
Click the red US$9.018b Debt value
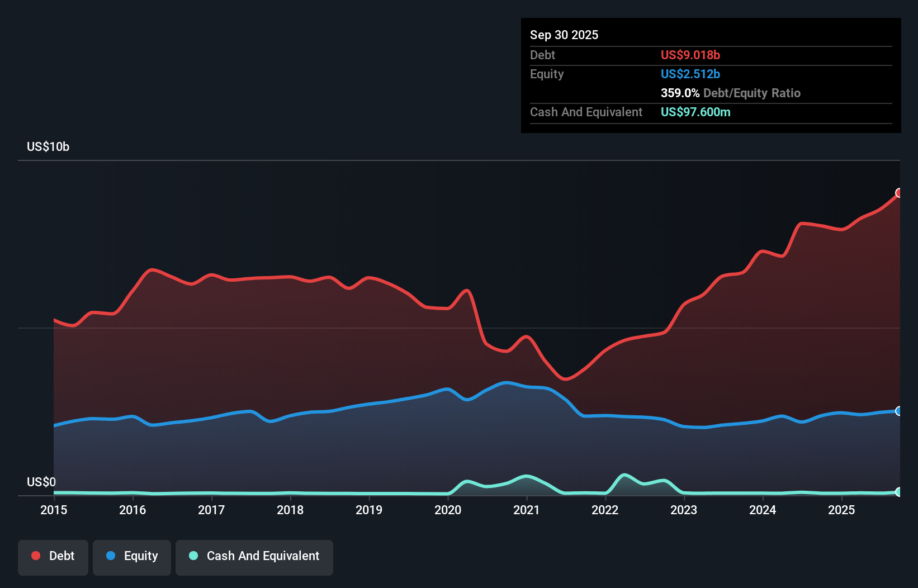tap(690, 55)
